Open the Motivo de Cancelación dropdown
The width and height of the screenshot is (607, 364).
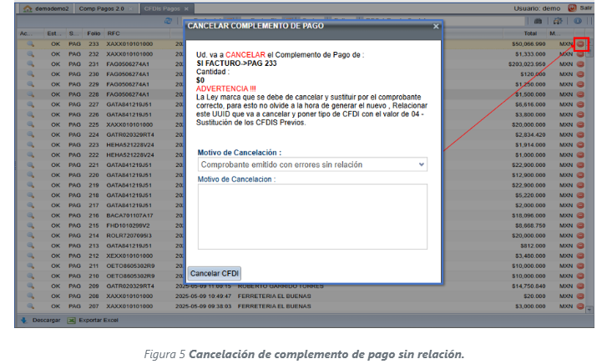(x=312, y=165)
